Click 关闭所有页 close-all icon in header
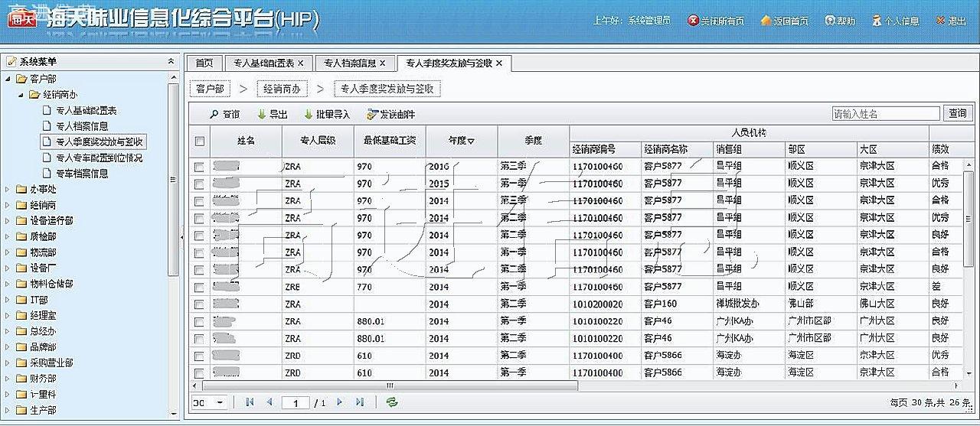 [x=693, y=21]
